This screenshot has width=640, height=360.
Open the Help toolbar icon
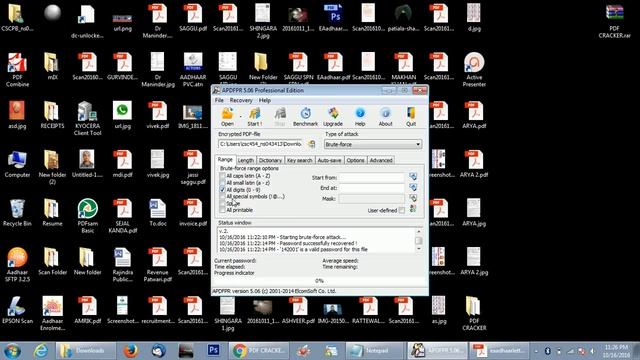tap(360, 117)
